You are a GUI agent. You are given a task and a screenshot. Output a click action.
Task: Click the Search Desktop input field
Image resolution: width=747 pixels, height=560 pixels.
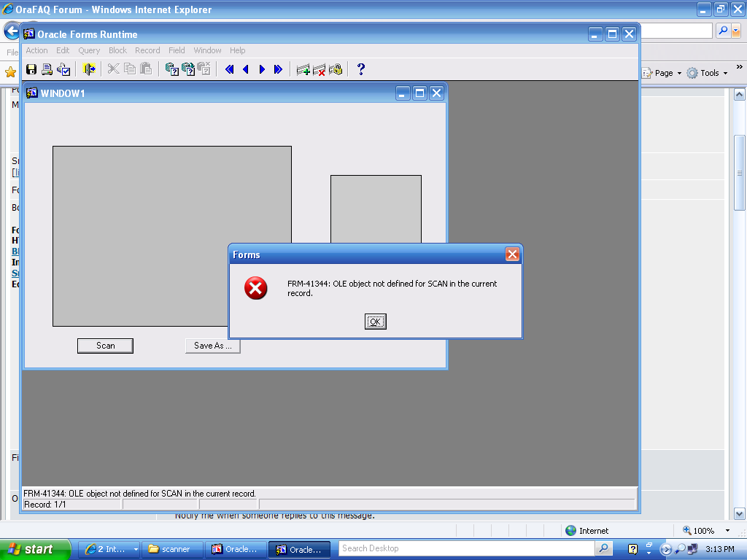click(x=467, y=548)
